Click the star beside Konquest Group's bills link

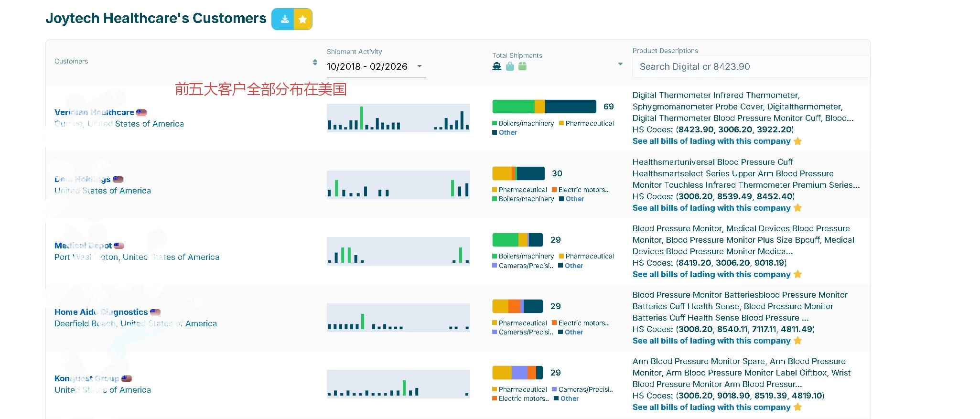coord(797,407)
